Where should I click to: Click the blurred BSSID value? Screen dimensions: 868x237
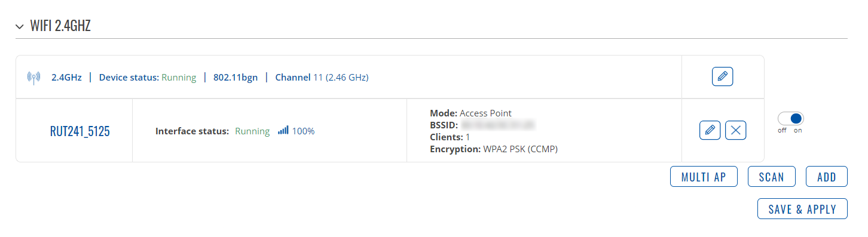(497, 125)
